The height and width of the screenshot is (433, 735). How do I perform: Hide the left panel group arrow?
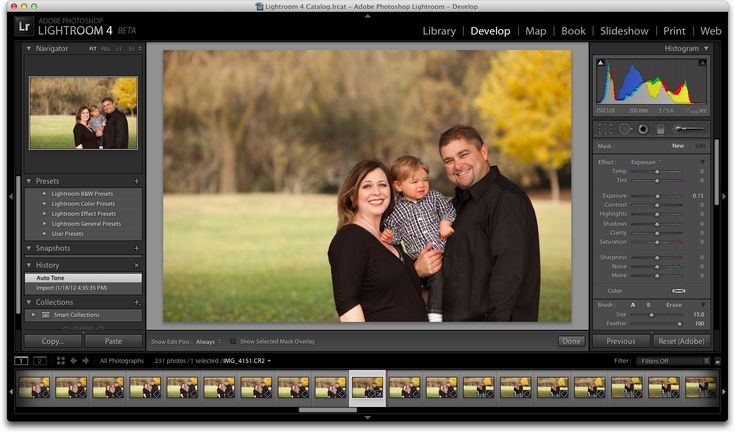click(x=11, y=196)
